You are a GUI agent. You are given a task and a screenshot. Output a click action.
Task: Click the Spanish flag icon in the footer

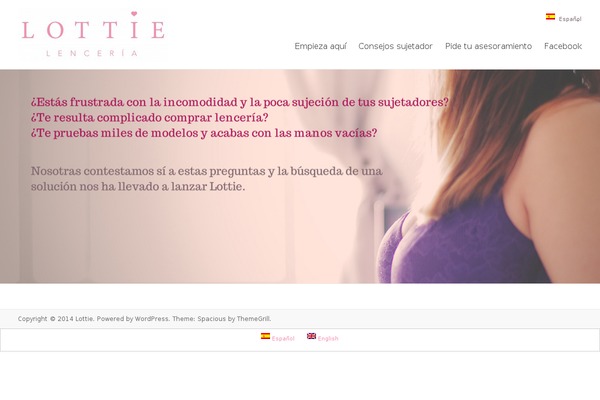click(x=265, y=336)
